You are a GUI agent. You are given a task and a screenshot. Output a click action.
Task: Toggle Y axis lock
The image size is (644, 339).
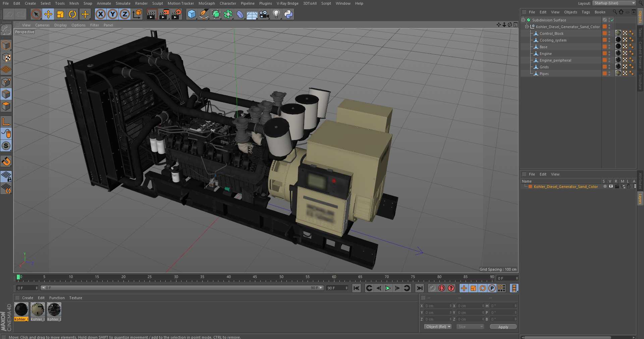click(x=113, y=14)
